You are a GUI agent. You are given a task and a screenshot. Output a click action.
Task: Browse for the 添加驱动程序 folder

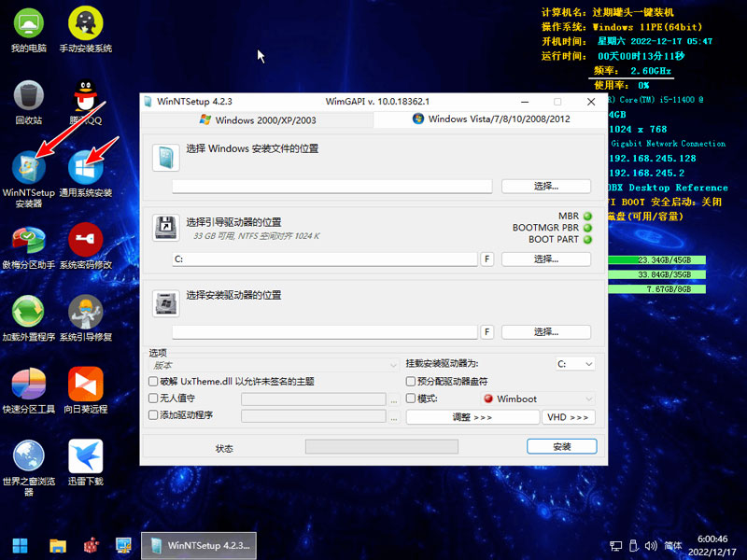point(394,416)
